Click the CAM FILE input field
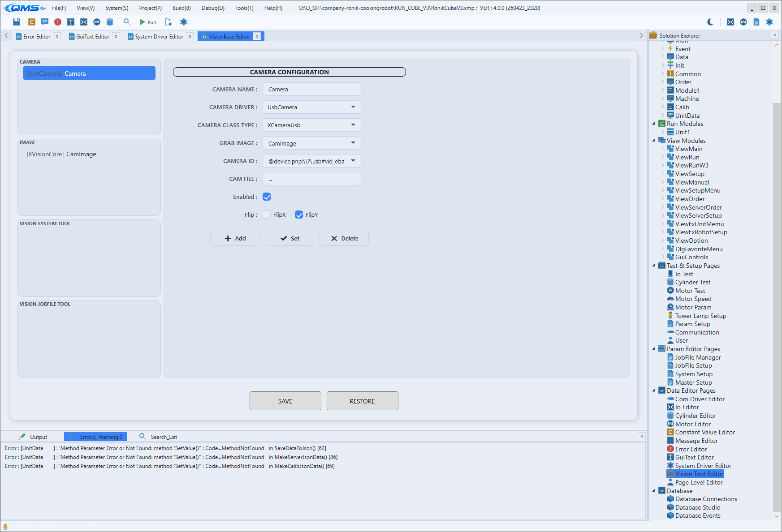782x532 pixels. tap(311, 179)
